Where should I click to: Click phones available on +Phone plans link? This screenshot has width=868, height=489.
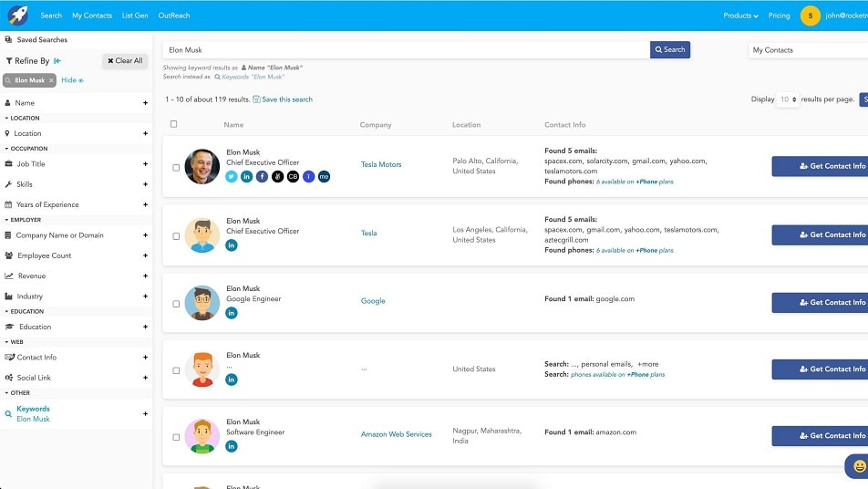[x=618, y=375]
